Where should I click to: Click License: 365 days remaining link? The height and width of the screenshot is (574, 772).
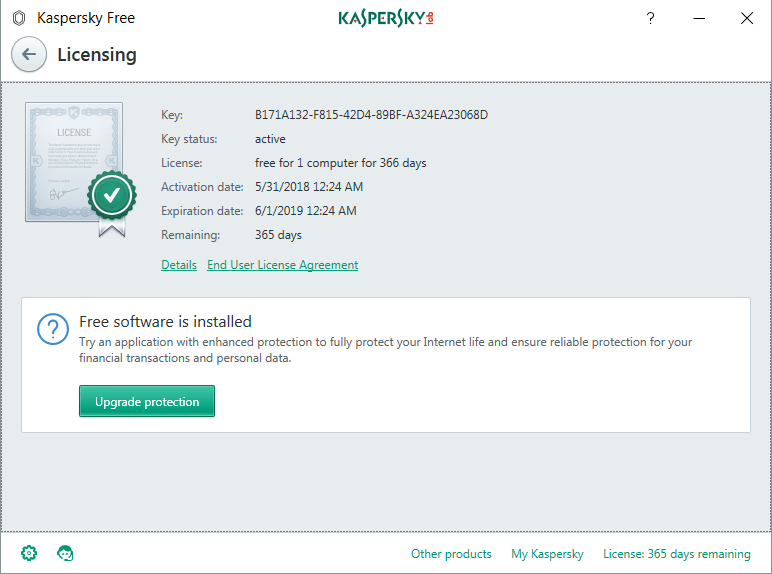pyautogui.click(x=677, y=554)
